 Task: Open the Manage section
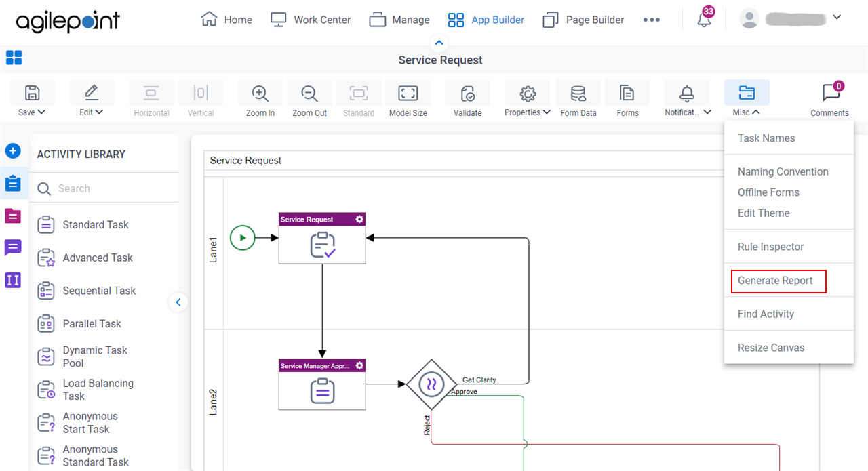pyautogui.click(x=399, y=20)
